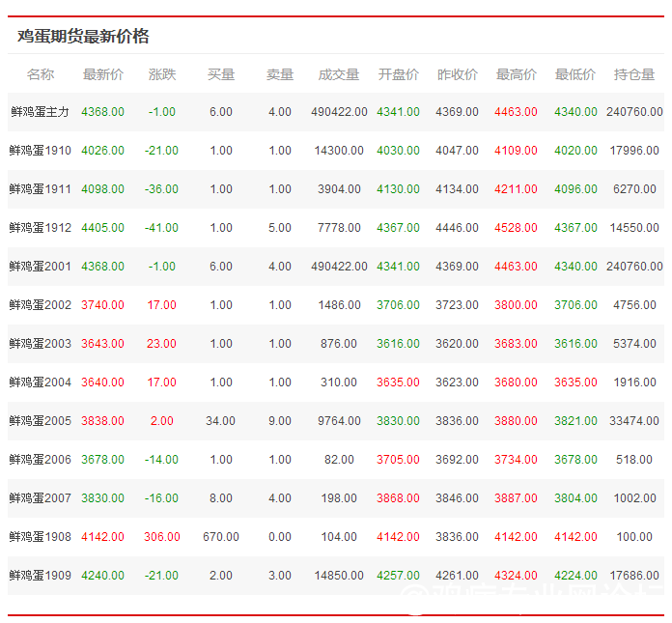Click the 涨跌 column header
Screen dimensions: 672x623
tap(162, 74)
